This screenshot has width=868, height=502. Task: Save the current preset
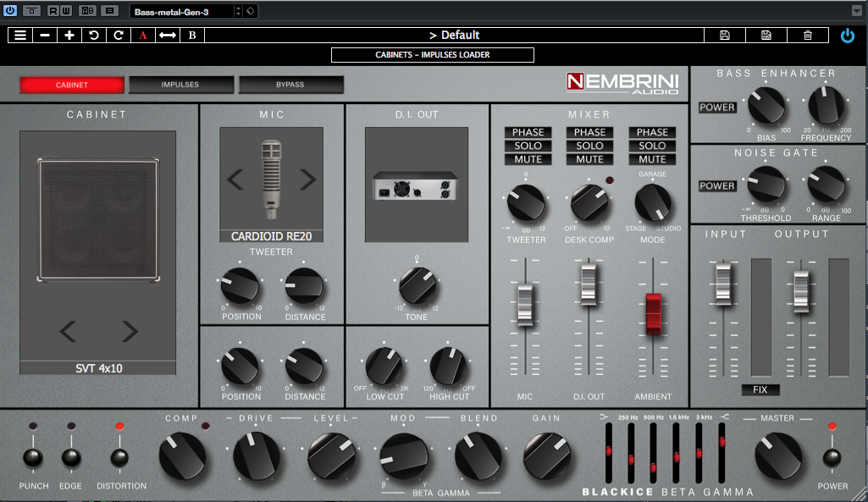tap(725, 35)
